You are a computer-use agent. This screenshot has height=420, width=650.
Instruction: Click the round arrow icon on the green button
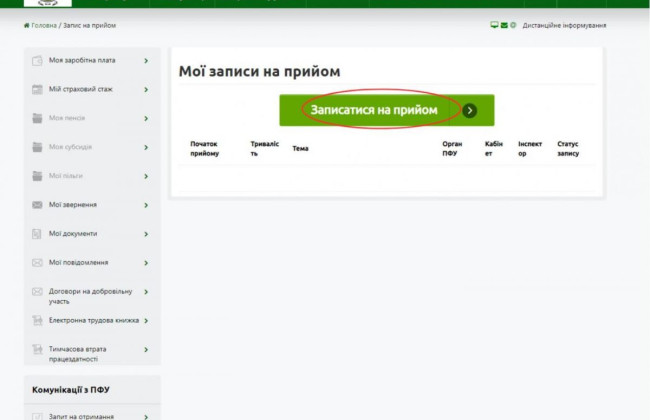pyautogui.click(x=470, y=111)
